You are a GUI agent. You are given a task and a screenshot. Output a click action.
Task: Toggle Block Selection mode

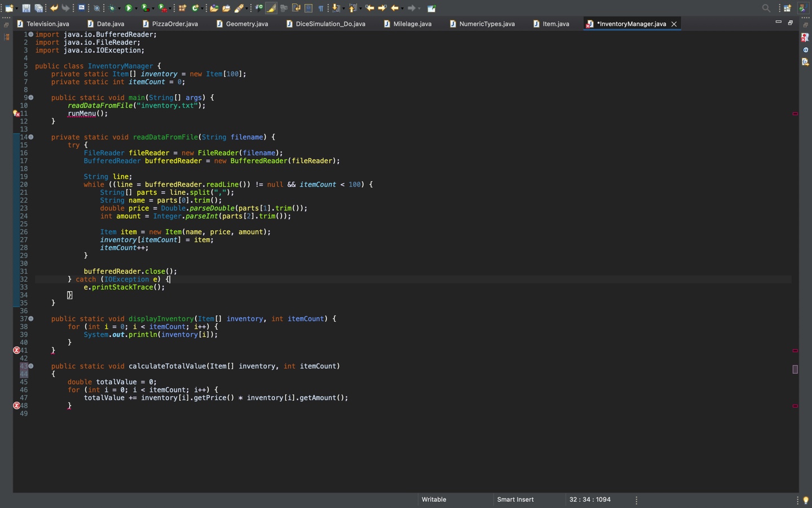(308, 8)
